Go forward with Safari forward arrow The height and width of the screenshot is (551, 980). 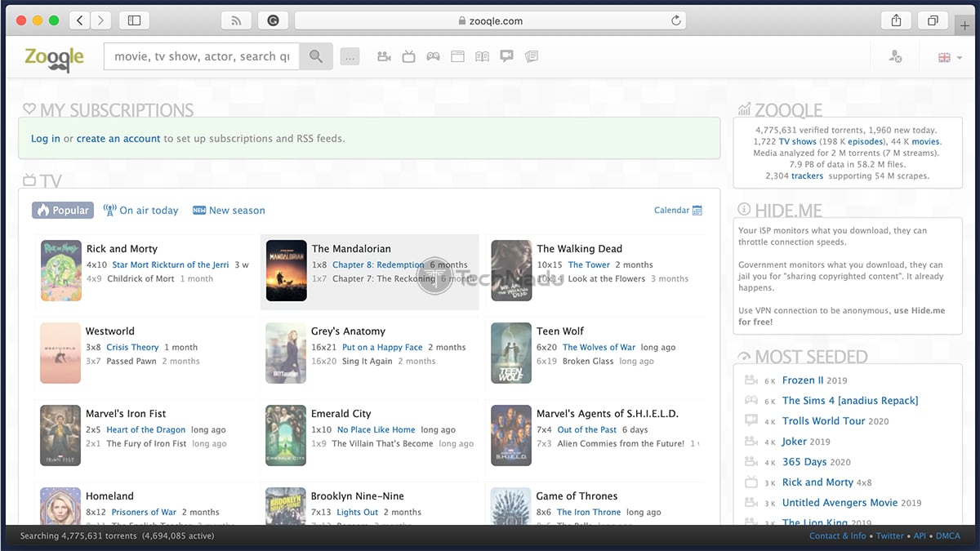pyautogui.click(x=101, y=20)
